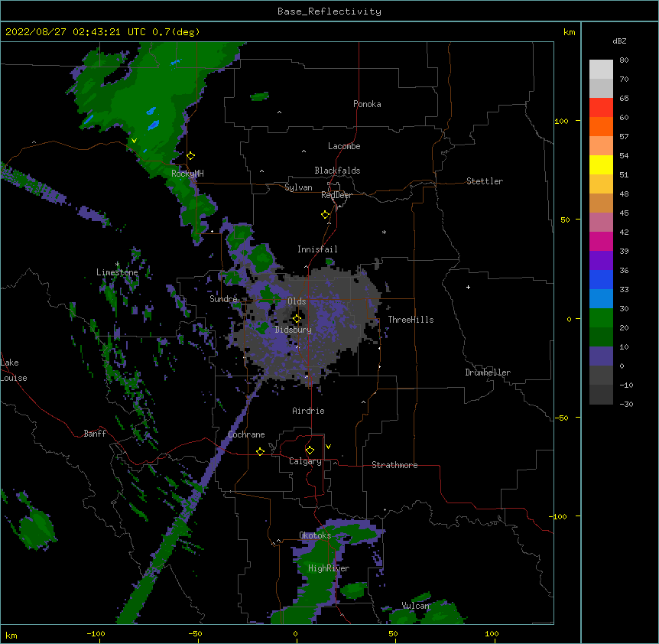This screenshot has width=659, height=644.
Task: Click the HighRiver label
Action: (x=329, y=568)
